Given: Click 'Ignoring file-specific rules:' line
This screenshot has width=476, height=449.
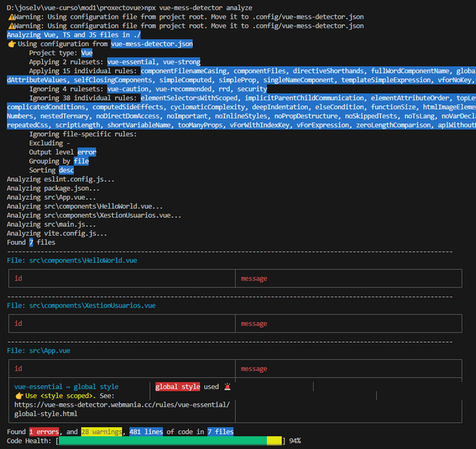Looking at the screenshot, I should (x=83, y=134).
